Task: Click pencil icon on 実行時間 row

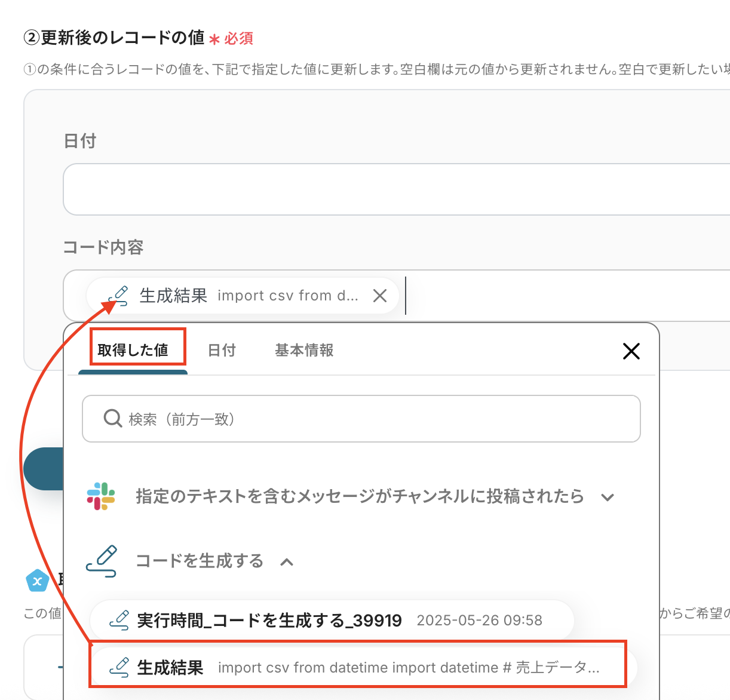Action: 119,620
